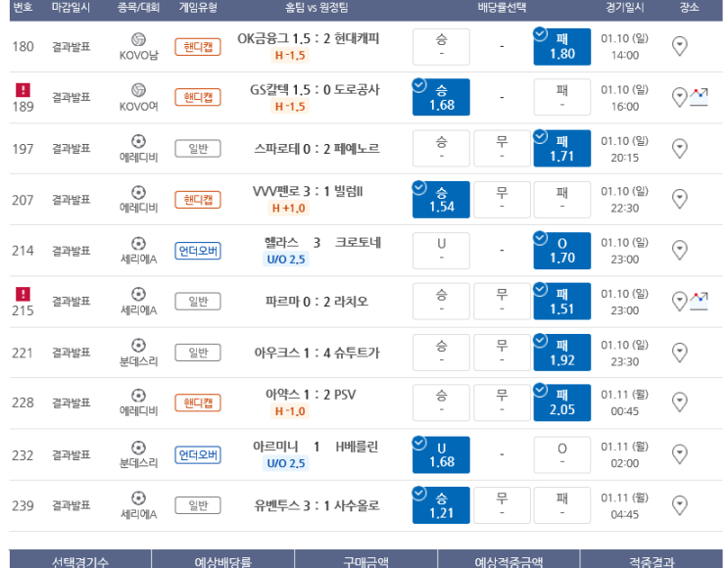Deselect 승 1.68 pick for GS칼텍 match
This screenshot has height=568, width=728.
coord(441,97)
